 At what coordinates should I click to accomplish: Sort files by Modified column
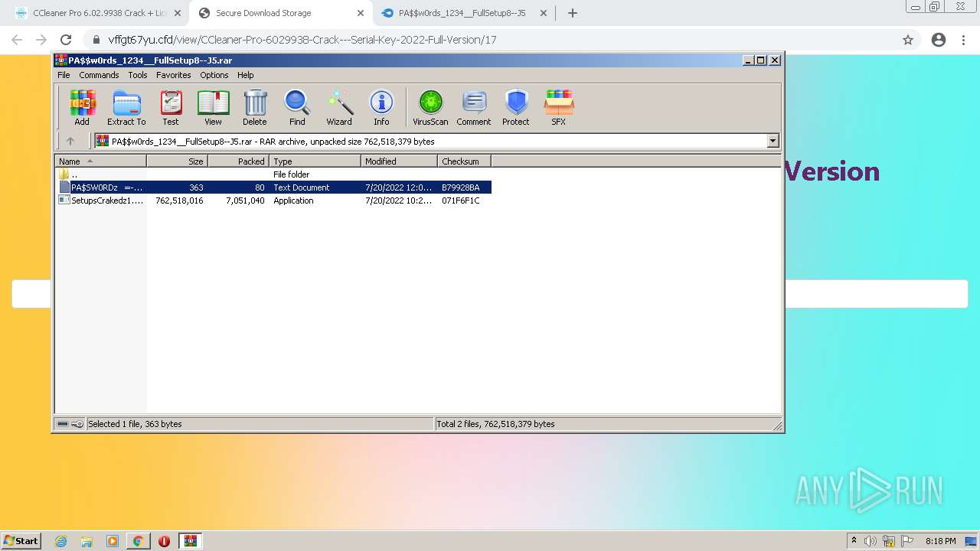point(399,161)
